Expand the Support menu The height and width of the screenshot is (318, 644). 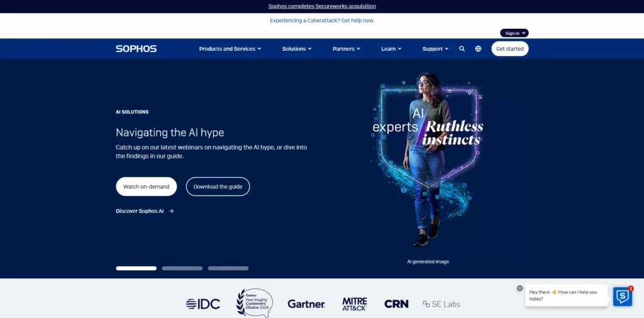(x=435, y=49)
